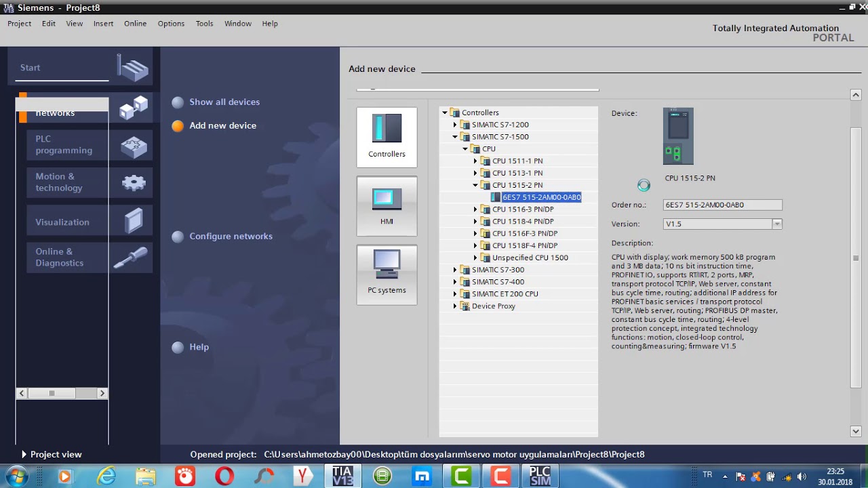868x488 pixels.
Task: Open the Edit menu
Action: point(48,24)
